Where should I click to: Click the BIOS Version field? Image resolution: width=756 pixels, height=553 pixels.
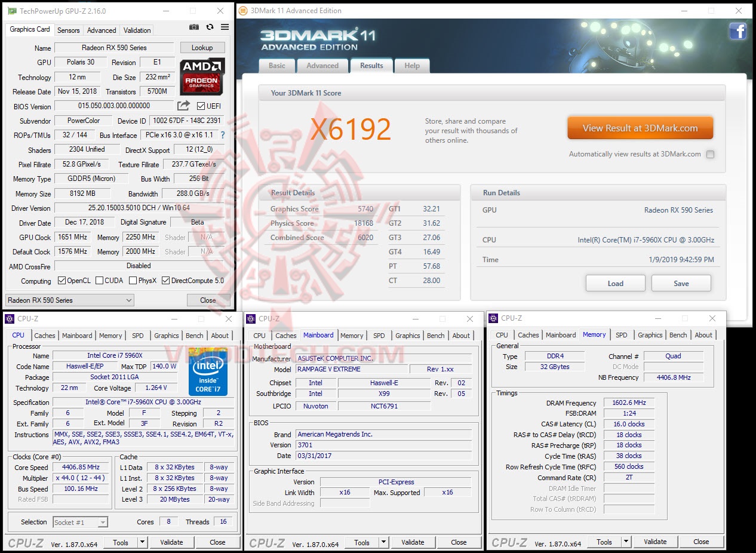pos(114,106)
